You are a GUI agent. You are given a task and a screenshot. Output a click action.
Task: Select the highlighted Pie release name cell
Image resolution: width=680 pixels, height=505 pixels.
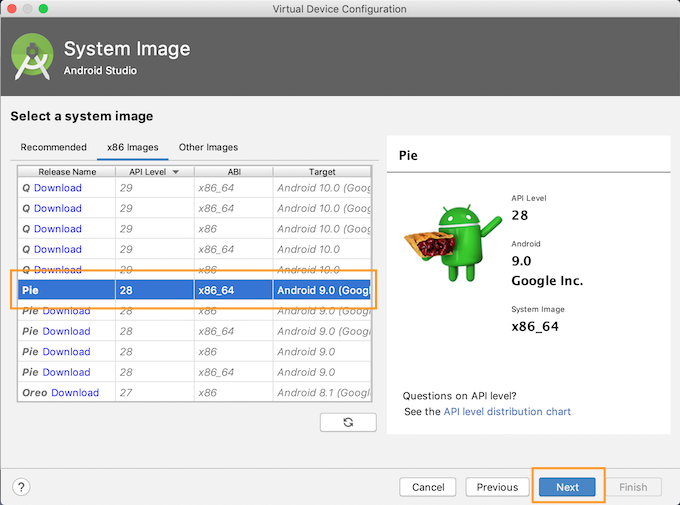67,290
